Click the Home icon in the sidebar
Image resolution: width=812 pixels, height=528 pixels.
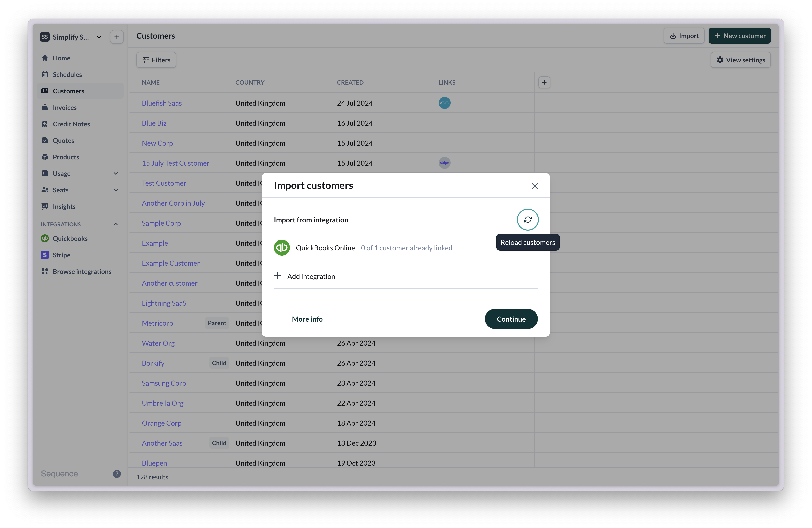pos(45,58)
